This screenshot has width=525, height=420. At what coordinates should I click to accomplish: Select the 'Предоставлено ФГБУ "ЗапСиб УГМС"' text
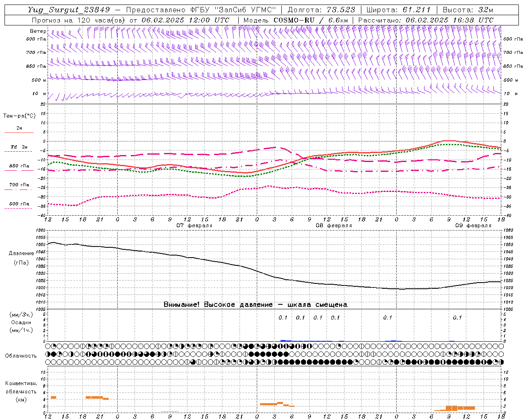(x=201, y=10)
